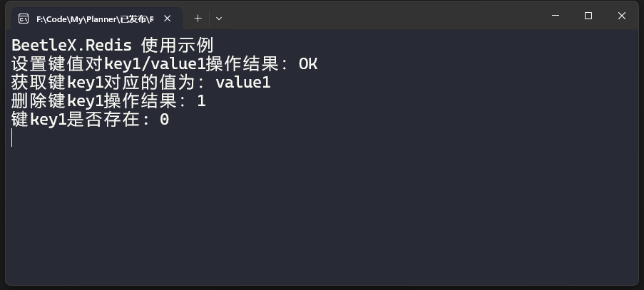Click the blinking cursor below the output
Viewport: 644px width, 290px height.
[x=12, y=138]
